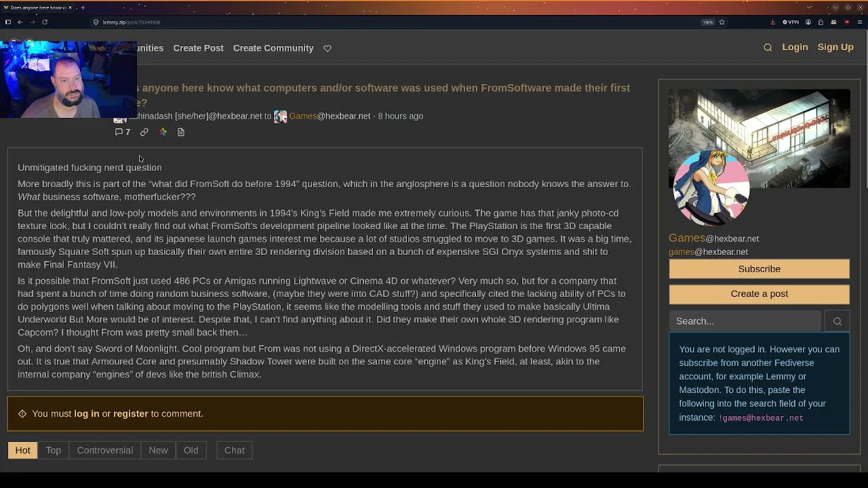Open the comments count icon showing 7
The image size is (868, 488).
123,132
